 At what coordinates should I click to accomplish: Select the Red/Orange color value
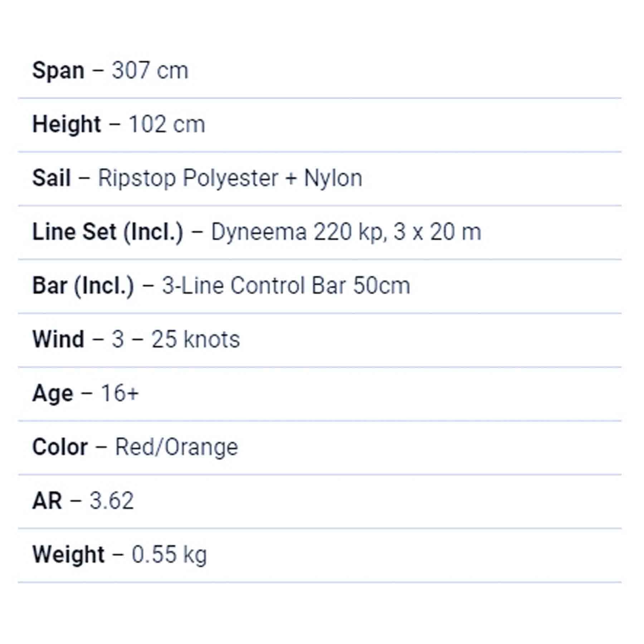[176, 447]
